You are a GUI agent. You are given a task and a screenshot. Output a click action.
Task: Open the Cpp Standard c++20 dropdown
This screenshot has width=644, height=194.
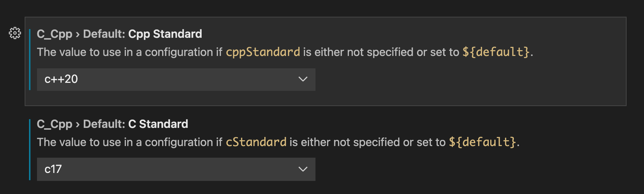coord(176,79)
